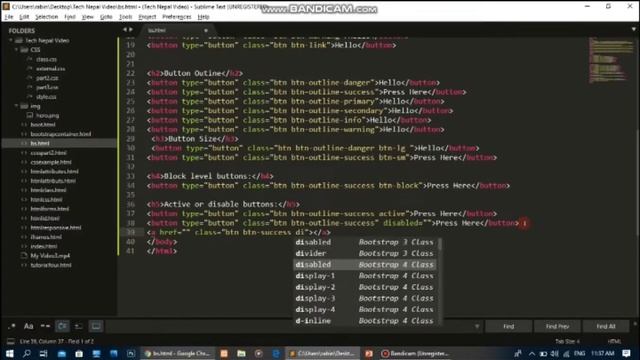Switch to Google Chrome bs.html taskbar window
The width and height of the screenshot is (640, 360).
178,353
